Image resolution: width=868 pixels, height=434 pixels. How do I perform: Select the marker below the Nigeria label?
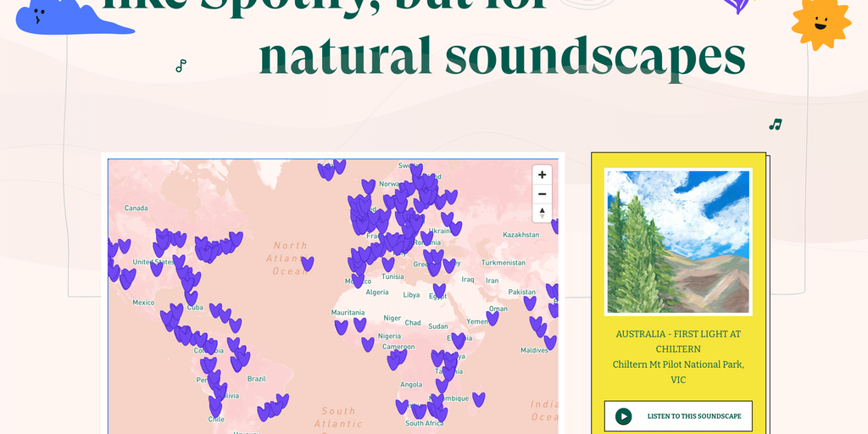click(368, 344)
